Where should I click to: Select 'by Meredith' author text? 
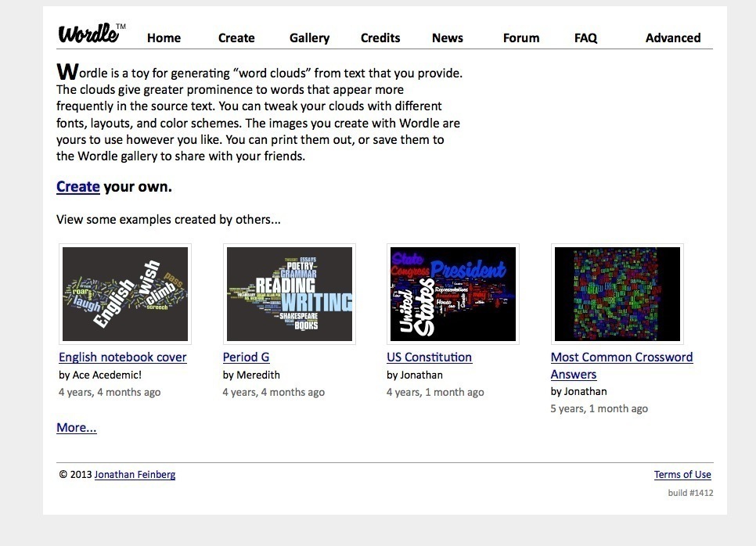pyautogui.click(x=251, y=375)
